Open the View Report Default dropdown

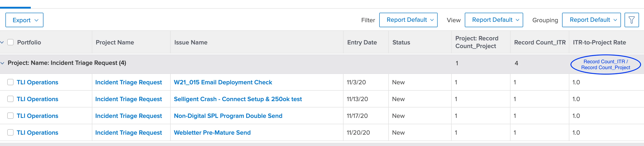(494, 20)
